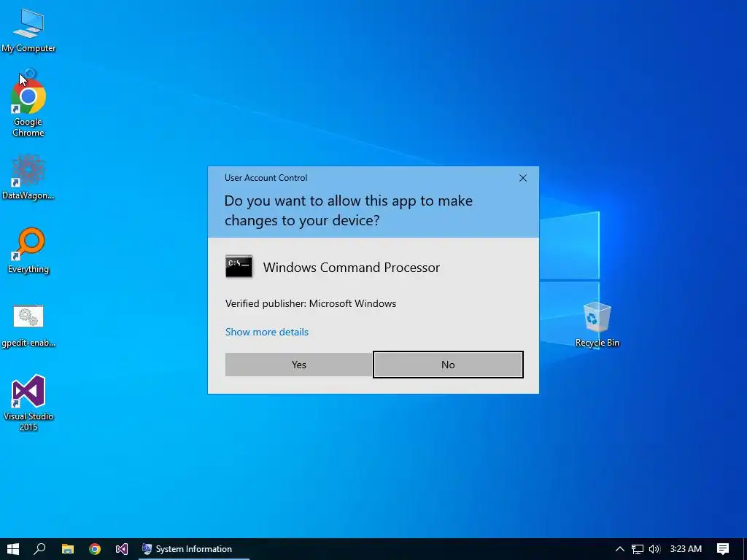The height and width of the screenshot is (560, 747).
Task: Open the volume speaker tray icon
Action: pyautogui.click(x=654, y=549)
